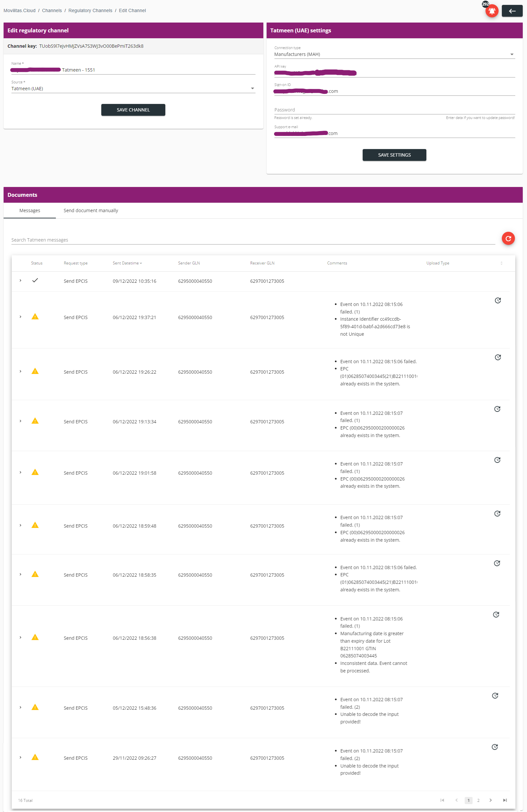Click warning icon on 06/12/2022 18:58:35 row
The height and width of the screenshot is (812, 527).
[x=35, y=574]
